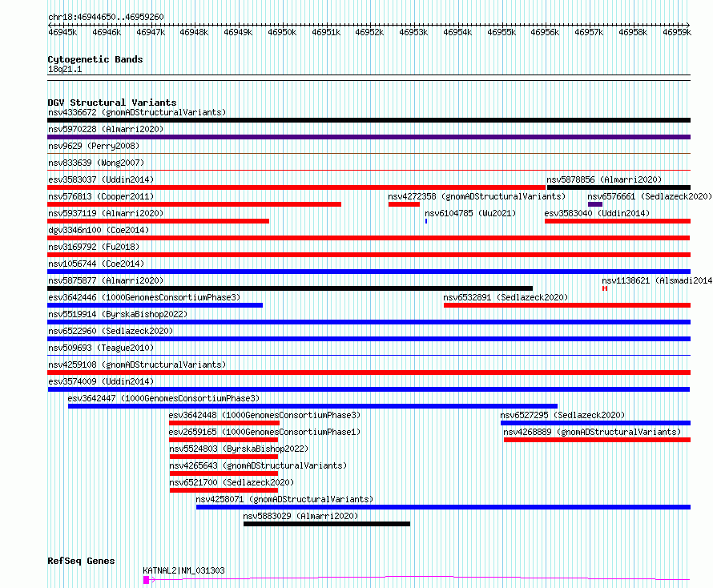Click the short nsv4272358 red bar

(x=404, y=204)
